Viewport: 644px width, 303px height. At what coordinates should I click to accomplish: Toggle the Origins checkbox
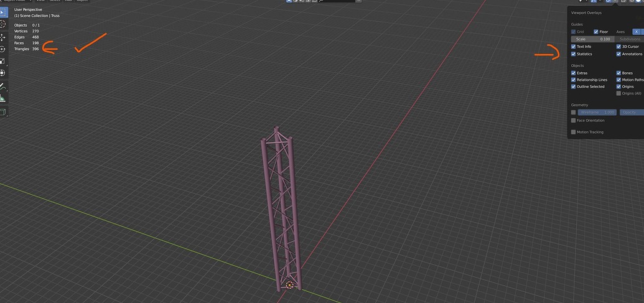618,86
